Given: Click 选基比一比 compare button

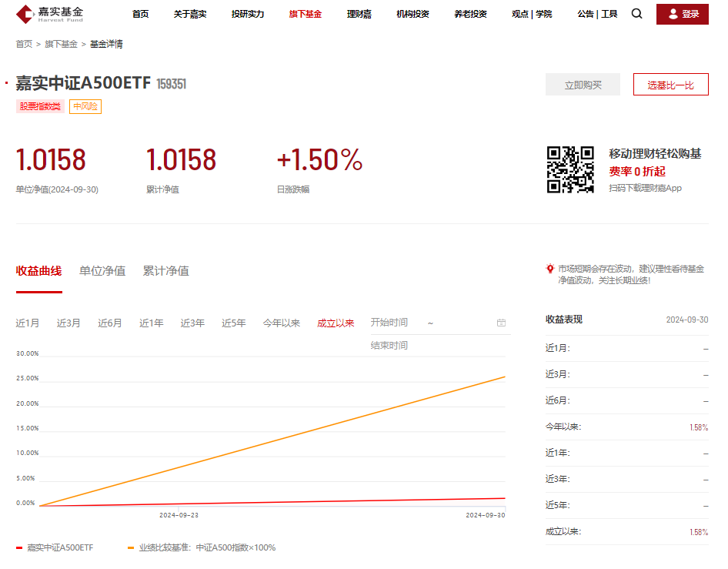Looking at the screenshot, I should tap(670, 85).
